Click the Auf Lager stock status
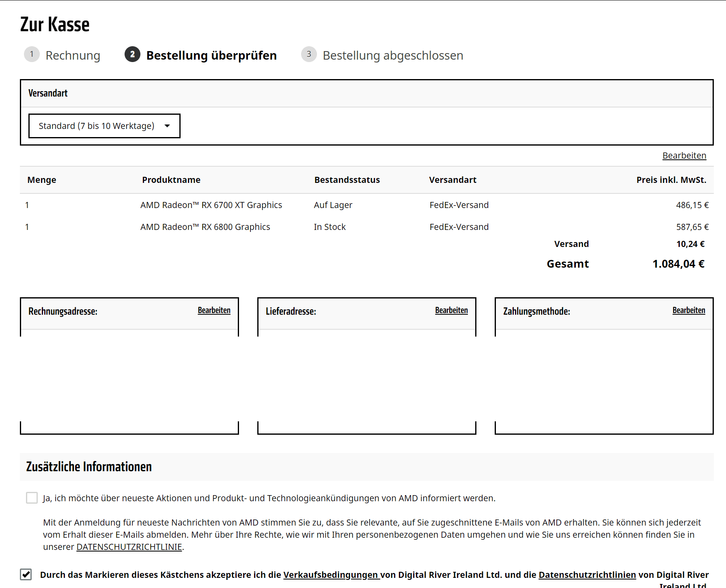726x588 pixels. point(333,205)
